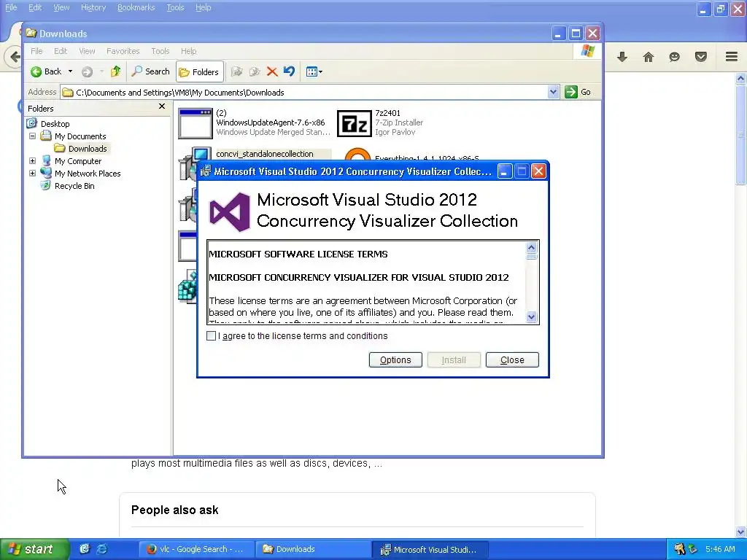747x560 pixels.
Task: Click the Visual Studio purple logo
Action: [230, 211]
